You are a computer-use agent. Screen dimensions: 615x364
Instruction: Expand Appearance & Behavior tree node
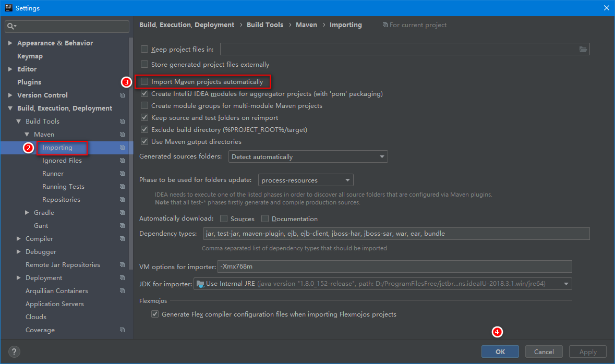click(10, 43)
